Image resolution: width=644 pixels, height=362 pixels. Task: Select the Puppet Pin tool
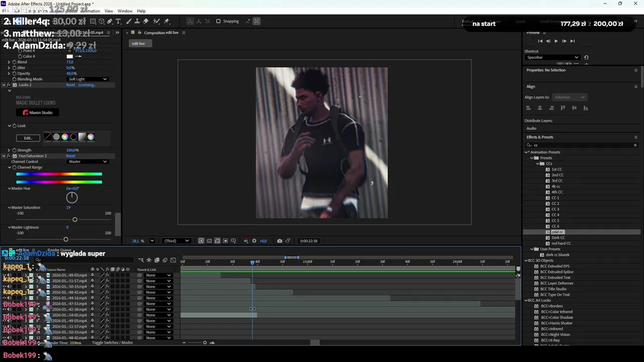pos(167,21)
